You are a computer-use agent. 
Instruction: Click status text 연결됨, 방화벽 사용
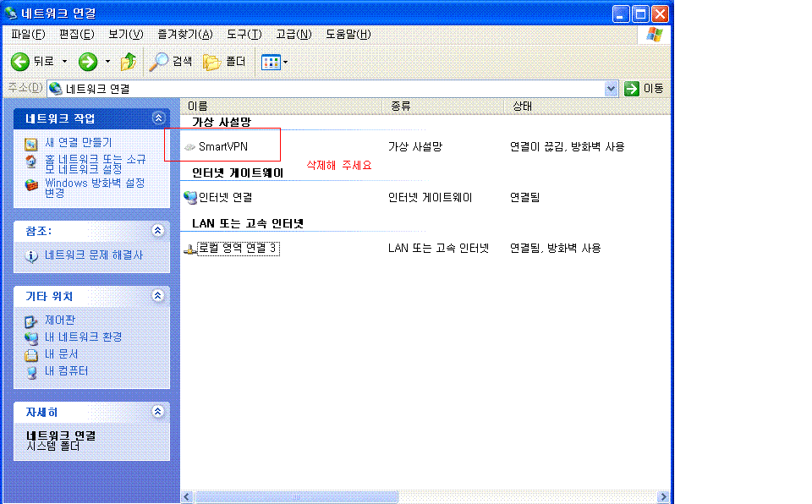[x=555, y=249]
